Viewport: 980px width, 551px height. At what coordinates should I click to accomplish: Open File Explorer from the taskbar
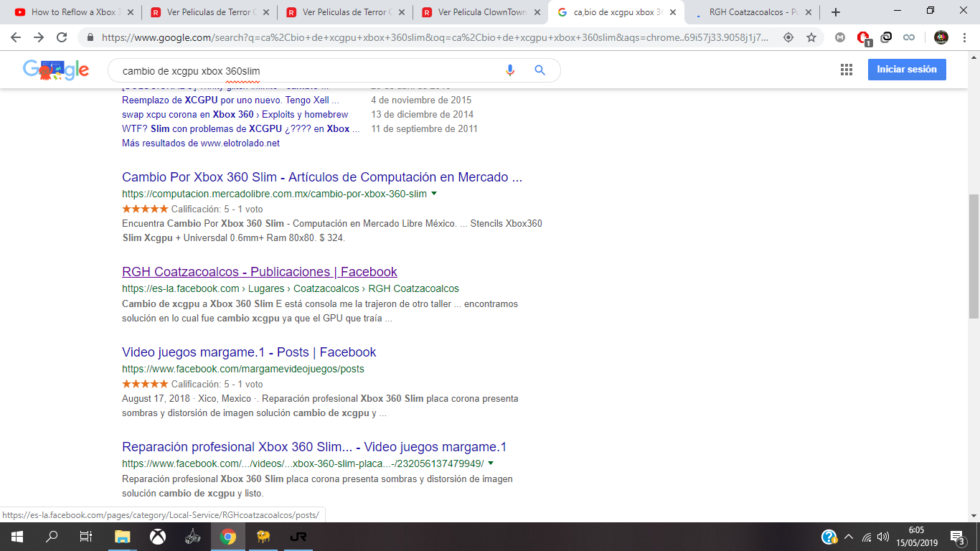(x=123, y=537)
